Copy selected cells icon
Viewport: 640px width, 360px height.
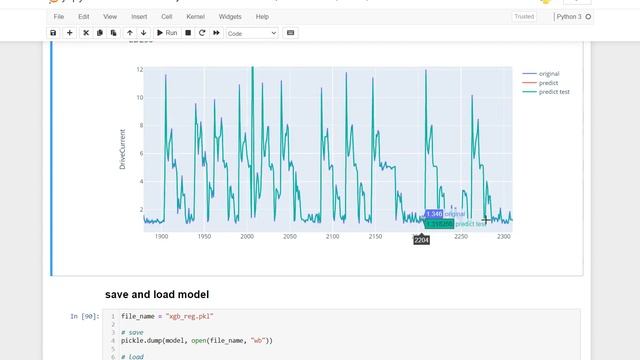coord(100,33)
